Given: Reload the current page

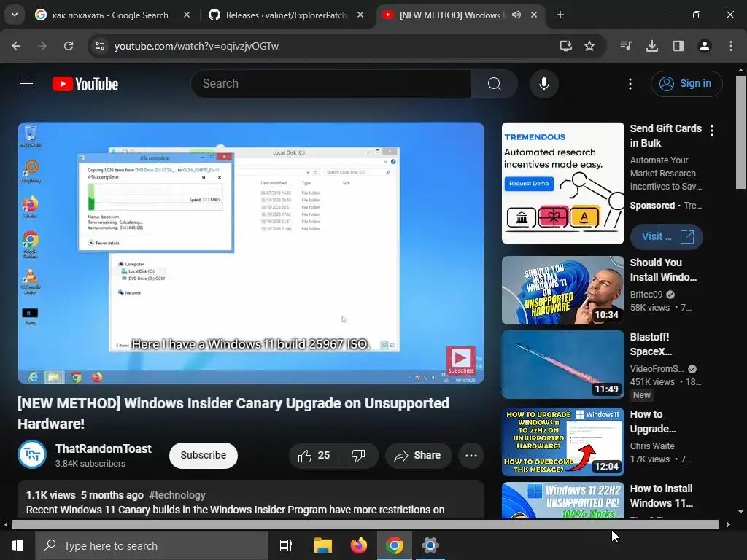Looking at the screenshot, I should coord(69,46).
